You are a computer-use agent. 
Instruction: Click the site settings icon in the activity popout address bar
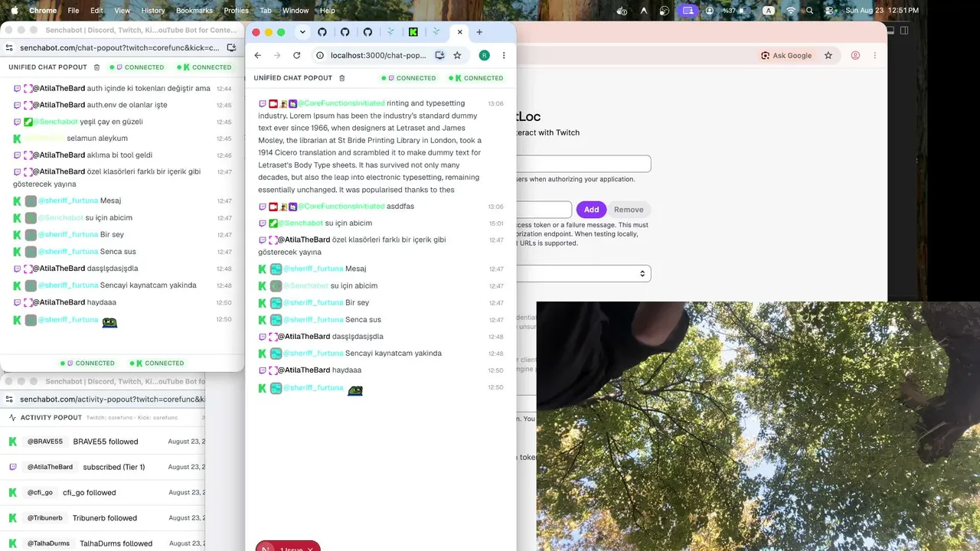[x=9, y=399]
